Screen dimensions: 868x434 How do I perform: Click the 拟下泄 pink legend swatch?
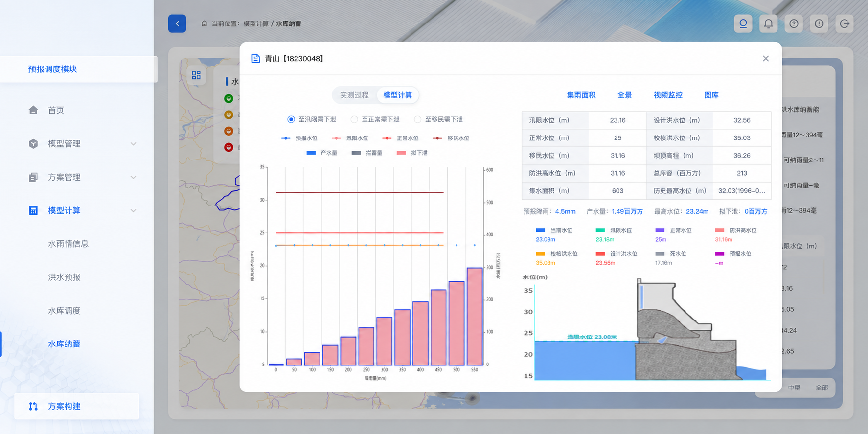(401, 153)
